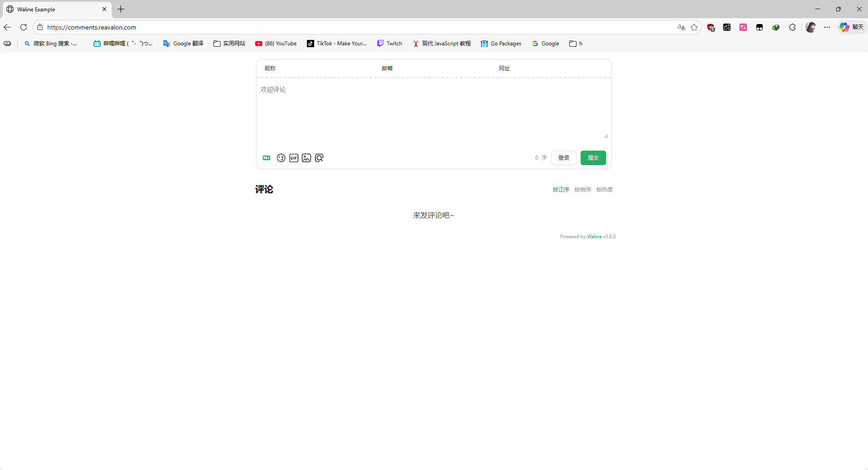868x470 pixels.
Task: Toggle the comment preview icon
Action: pos(319,158)
